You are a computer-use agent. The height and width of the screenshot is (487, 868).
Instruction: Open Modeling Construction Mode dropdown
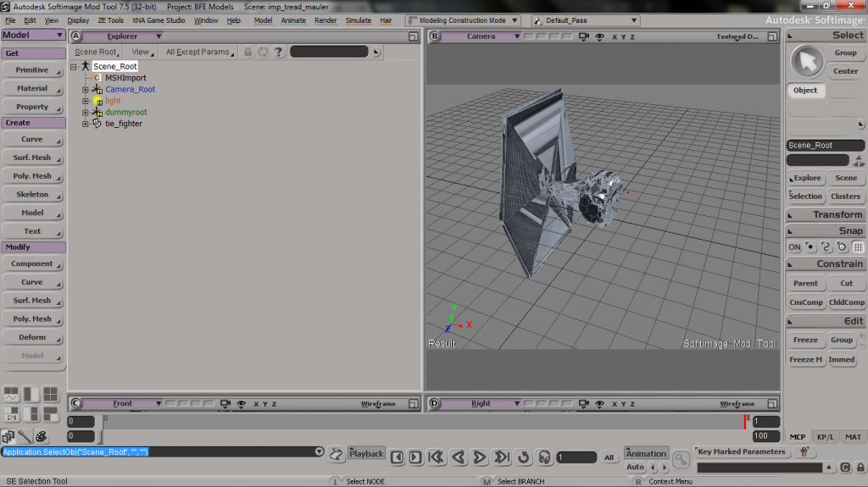(462, 20)
